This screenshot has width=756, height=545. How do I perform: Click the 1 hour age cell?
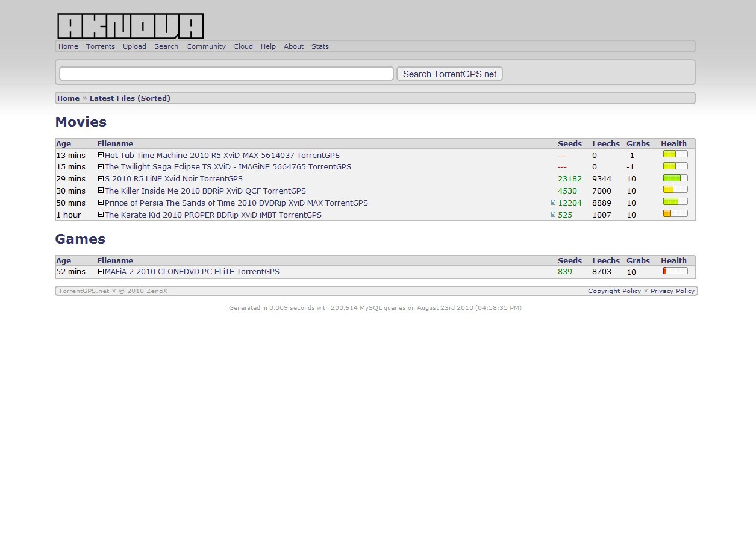tap(69, 215)
